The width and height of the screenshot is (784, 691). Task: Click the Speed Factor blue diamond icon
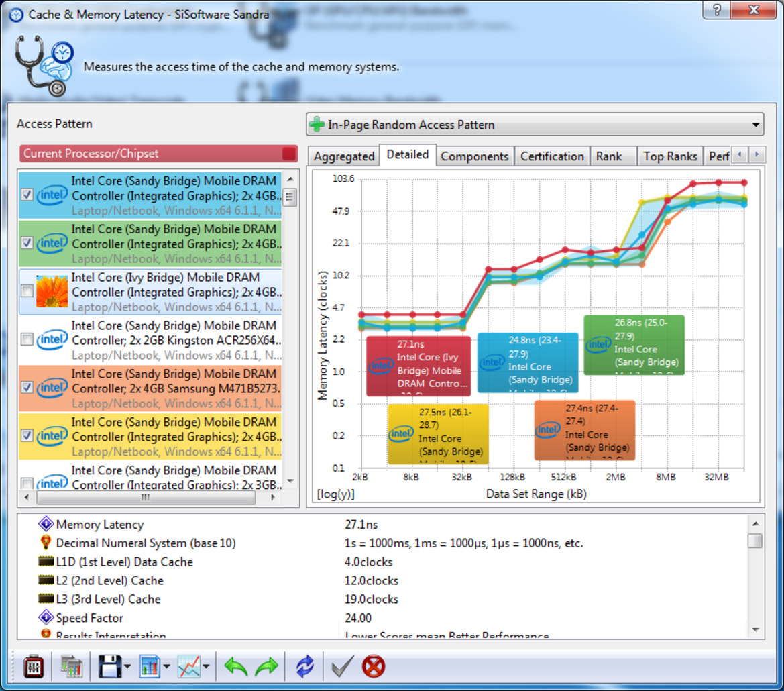pos(46,617)
